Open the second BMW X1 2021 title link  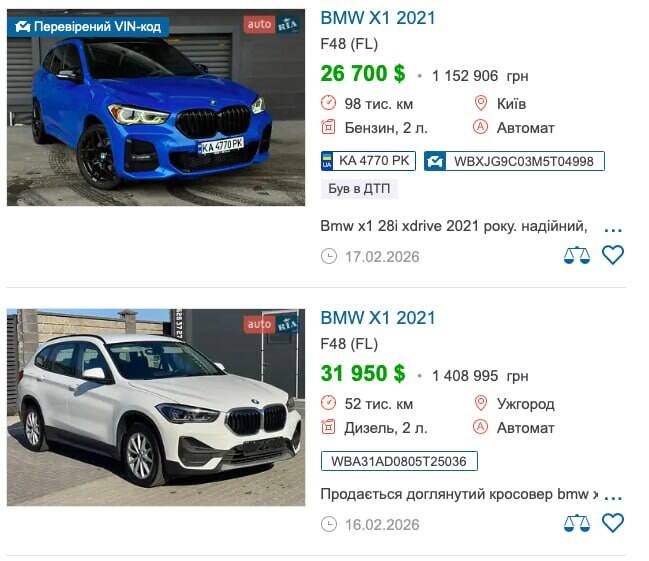[x=377, y=318]
